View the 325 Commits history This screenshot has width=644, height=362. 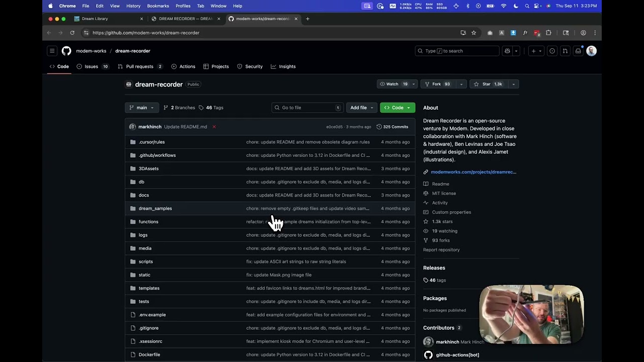tap(392, 127)
